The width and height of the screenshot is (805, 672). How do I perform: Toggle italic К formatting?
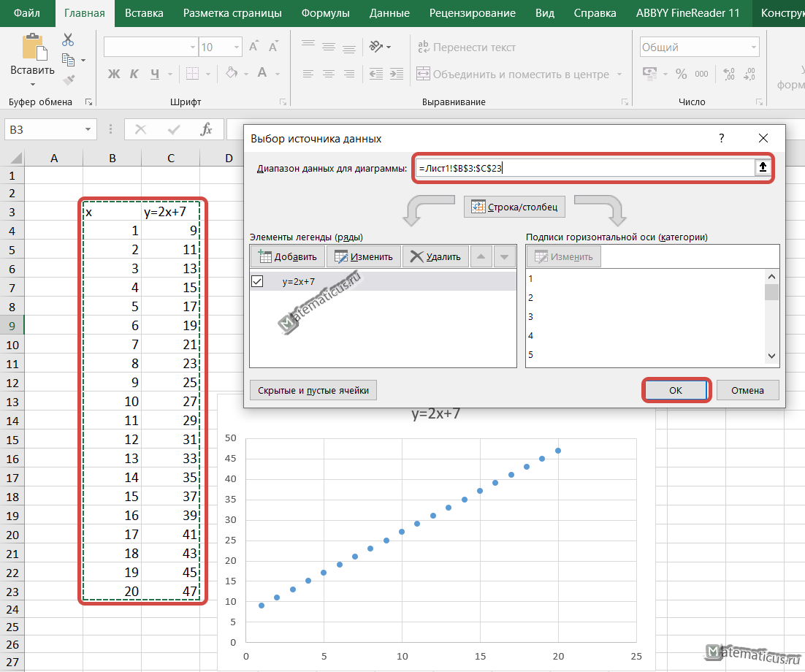(x=134, y=74)
